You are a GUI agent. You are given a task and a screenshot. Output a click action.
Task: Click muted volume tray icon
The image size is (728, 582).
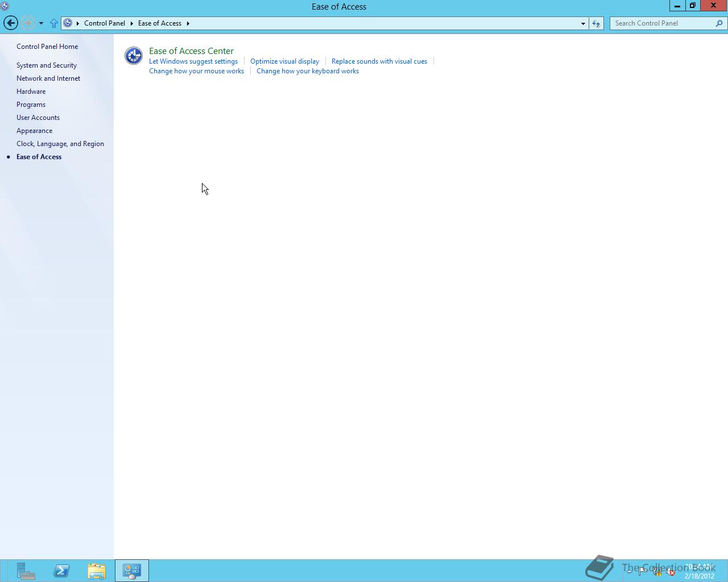pyautogui.click(x=671, y=572)
